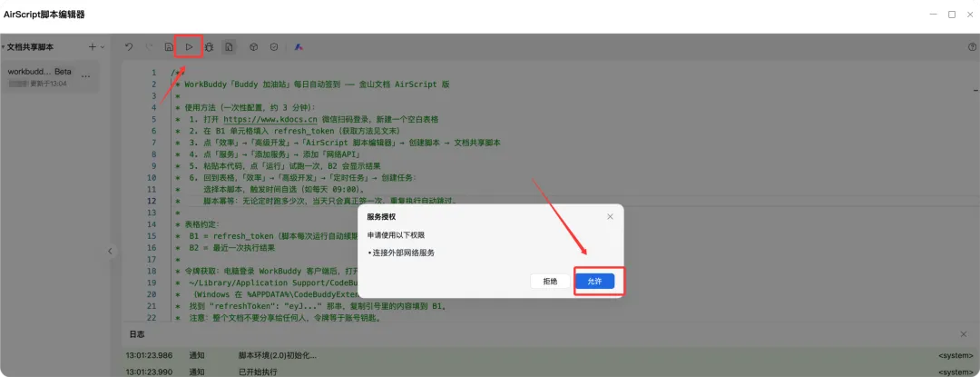The width and height of the screenshot is (980, 377).
Task: Save the script with the disk icon
Action: (169, 46)
